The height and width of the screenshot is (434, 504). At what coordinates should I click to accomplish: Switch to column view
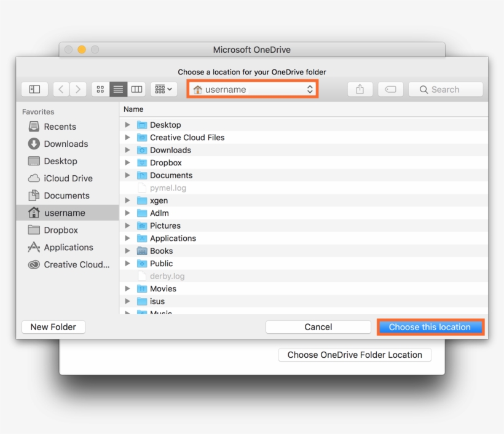(136, 89)
